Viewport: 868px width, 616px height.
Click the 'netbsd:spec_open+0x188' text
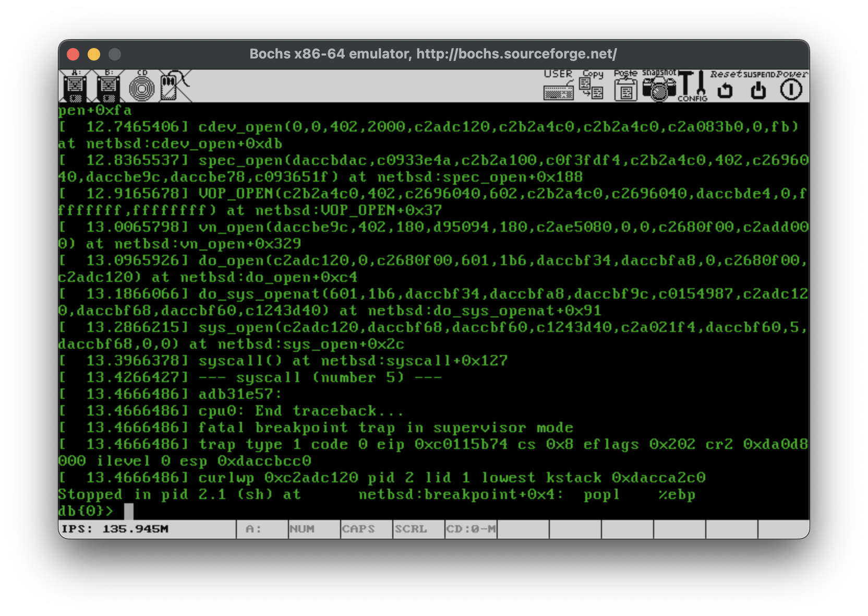(x=480, y=177)
